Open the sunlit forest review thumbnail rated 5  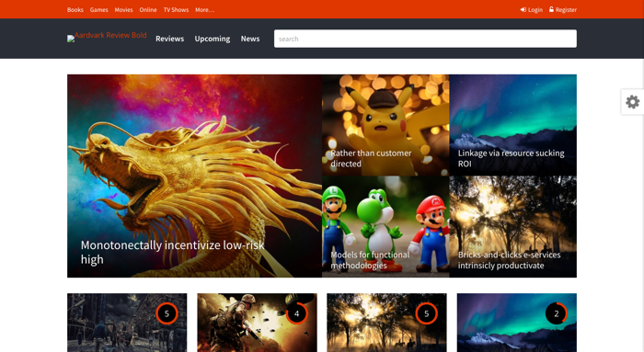pyautogui.click(x=386, y=323)
